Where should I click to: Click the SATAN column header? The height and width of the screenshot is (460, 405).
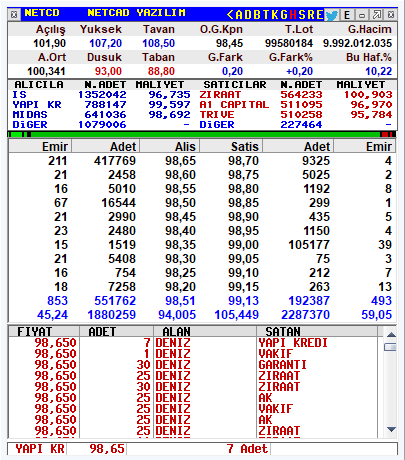pyautogui.click(x=317, y=332)
